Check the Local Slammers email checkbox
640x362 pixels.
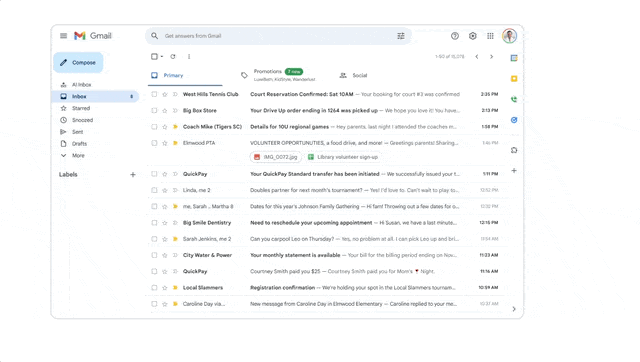pyautogui.click(x=154, y=288)
